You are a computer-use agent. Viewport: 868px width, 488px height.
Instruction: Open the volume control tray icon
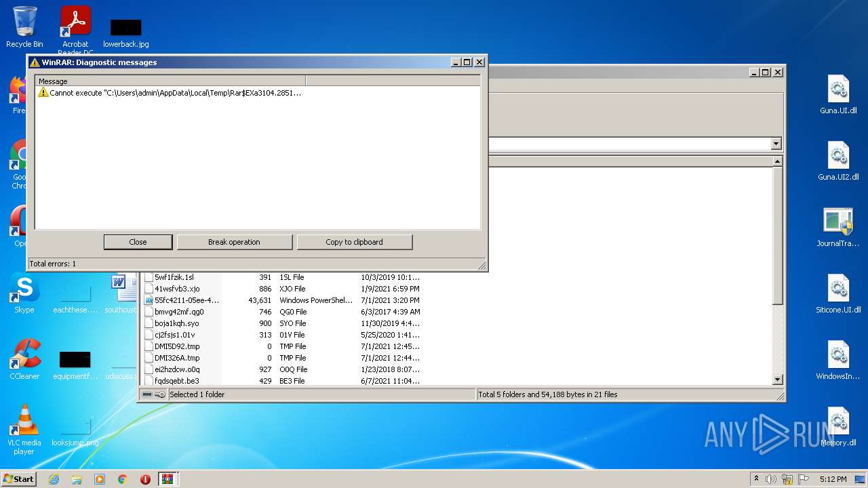tap(771, 479)
